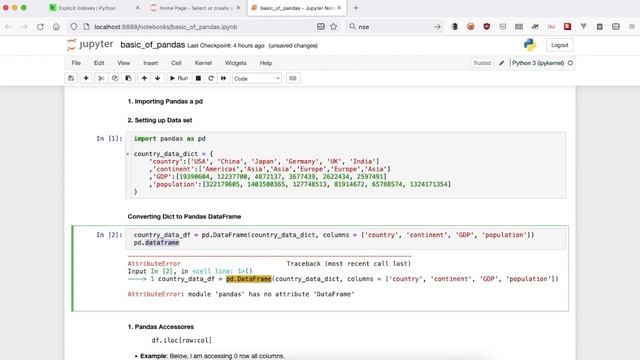
Task: Open the Kernel menu
Action: tap(203, 63)
